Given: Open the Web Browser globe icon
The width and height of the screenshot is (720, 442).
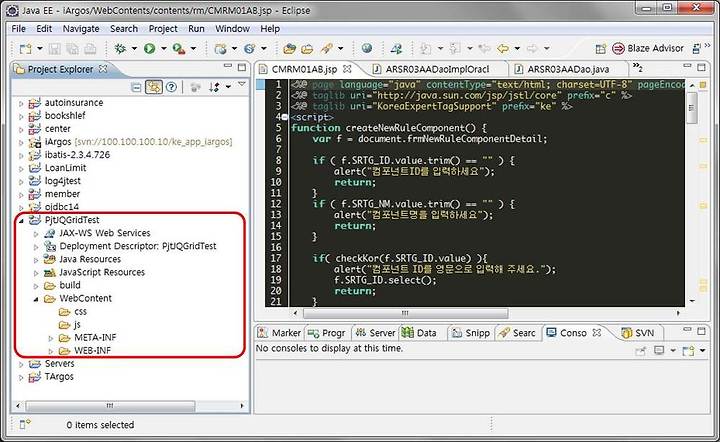Looking at the screenshot, I should click(366, 48).
